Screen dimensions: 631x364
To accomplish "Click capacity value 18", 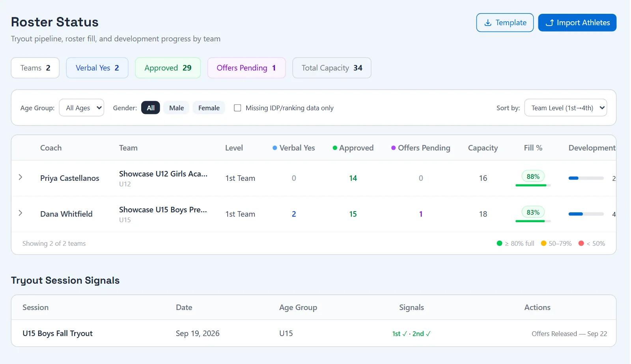I will pyautogui.click(x=483, y=214).
